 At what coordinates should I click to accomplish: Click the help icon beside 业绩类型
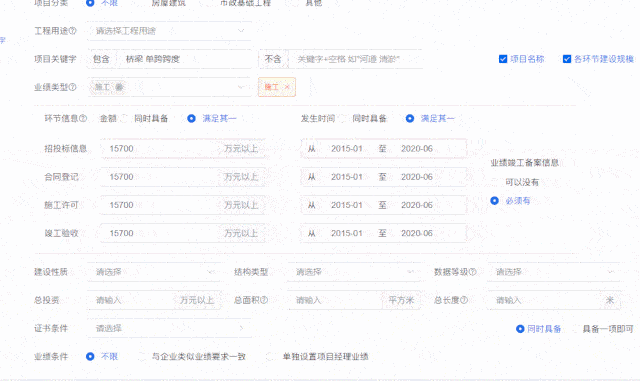(x=72, y=87)
